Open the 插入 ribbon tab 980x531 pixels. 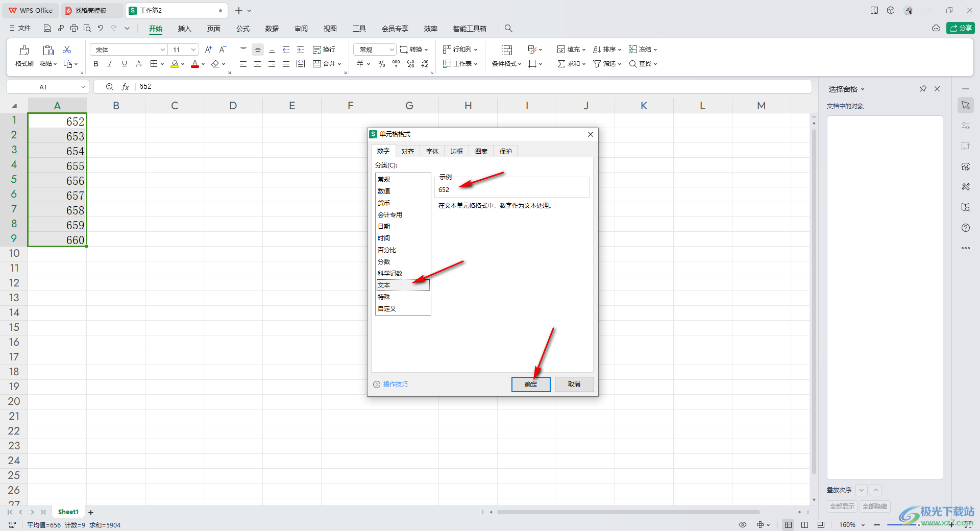coord(184,29)
